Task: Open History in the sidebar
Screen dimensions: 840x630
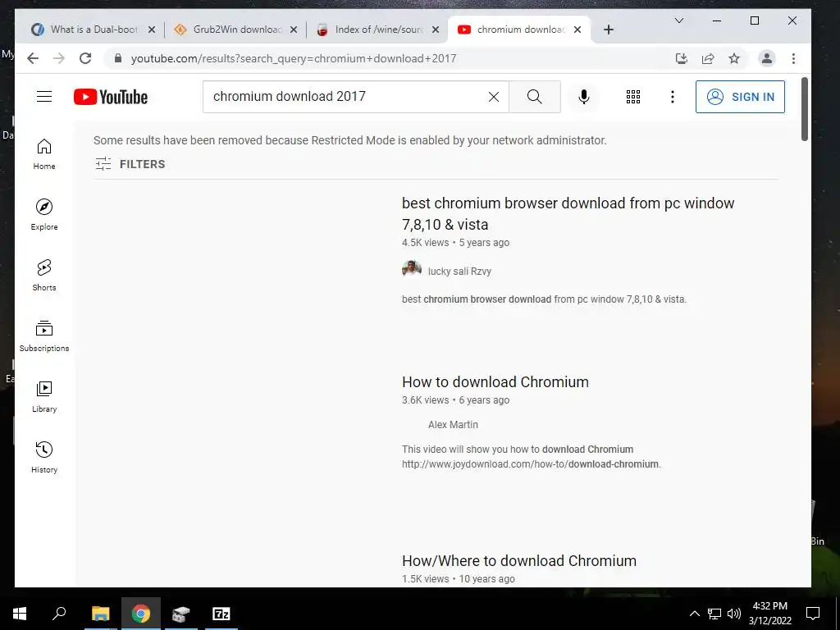Action: (44, 457)
